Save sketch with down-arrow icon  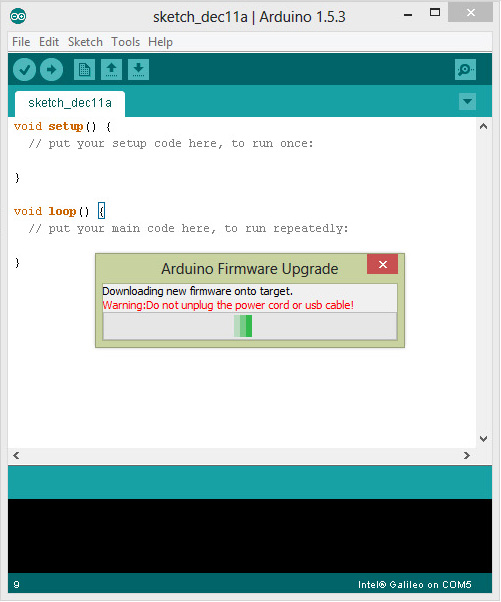(138, 69)
